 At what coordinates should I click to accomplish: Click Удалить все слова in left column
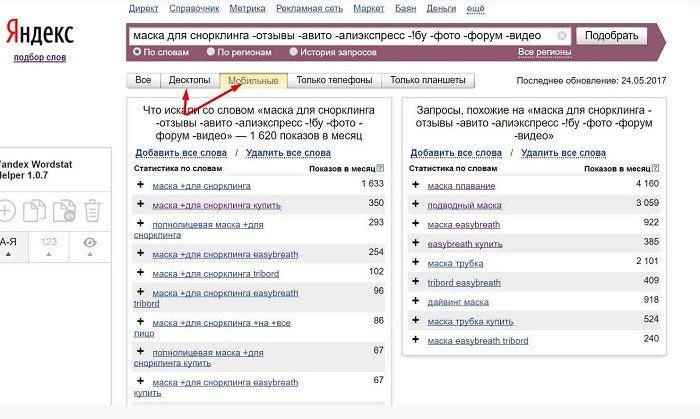tap(288, 153)
